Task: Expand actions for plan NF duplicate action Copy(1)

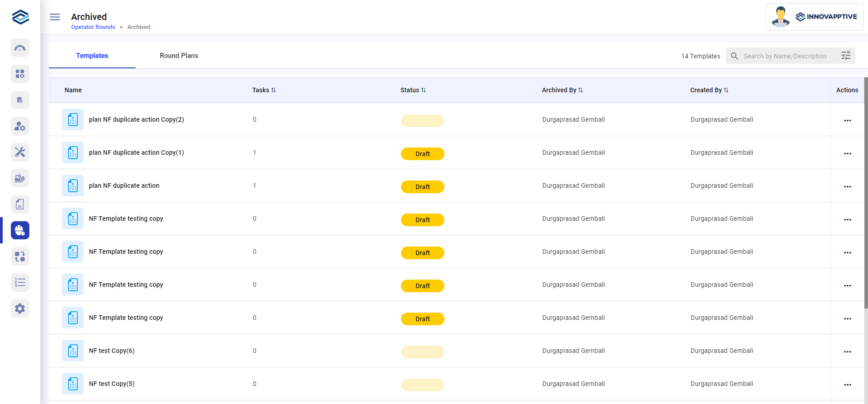Action: point(847,153)
